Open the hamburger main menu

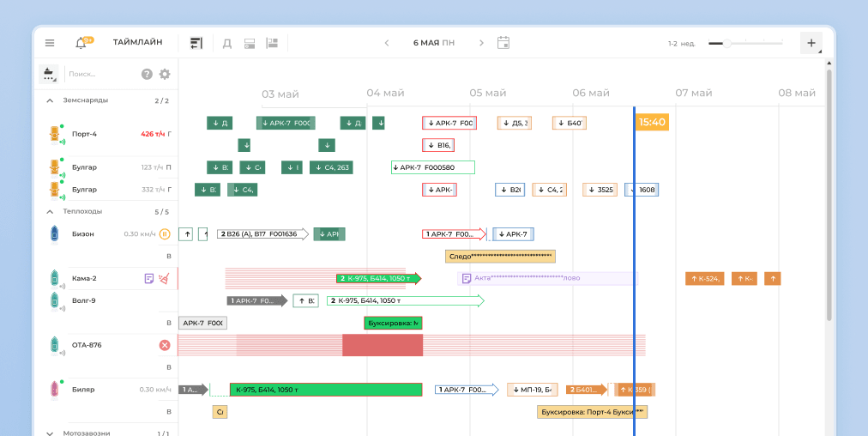[x=50, y=43]
